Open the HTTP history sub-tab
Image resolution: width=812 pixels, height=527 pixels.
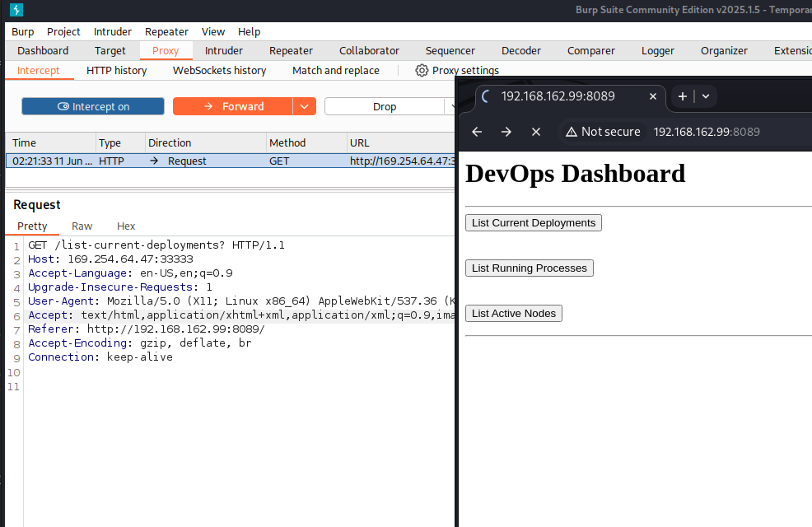116,71
